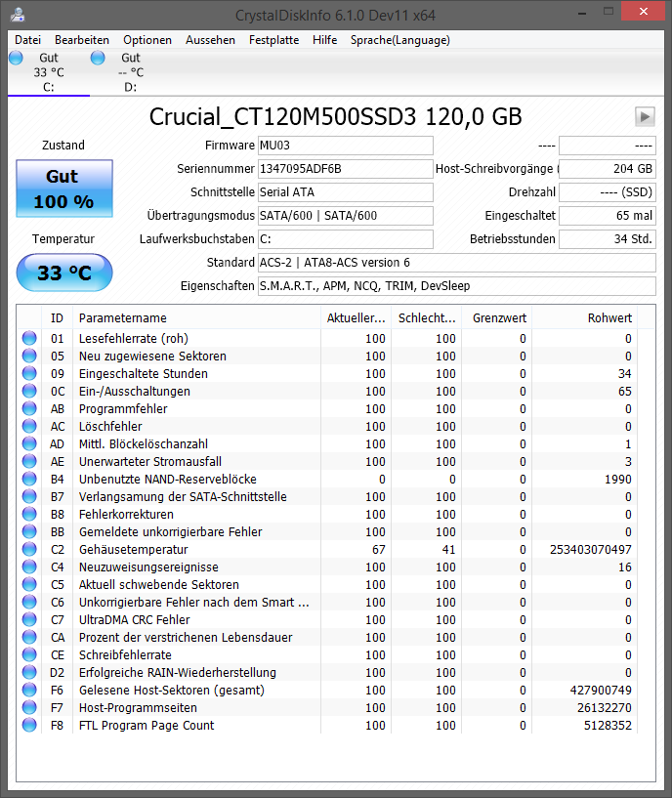Click the Host-Schreibvorgänge value 204 GB
Viewport: 672px width, 798px height.
click(x=608, y=169)
